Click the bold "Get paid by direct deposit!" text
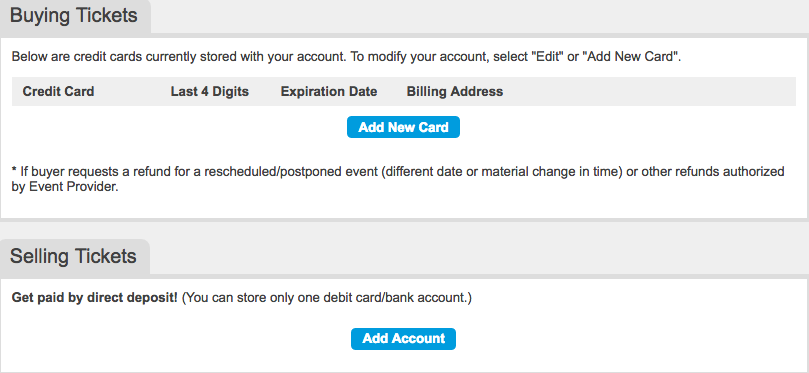This screenshot has width=809, height=373. pyautogui.click(x=95, y=298)
